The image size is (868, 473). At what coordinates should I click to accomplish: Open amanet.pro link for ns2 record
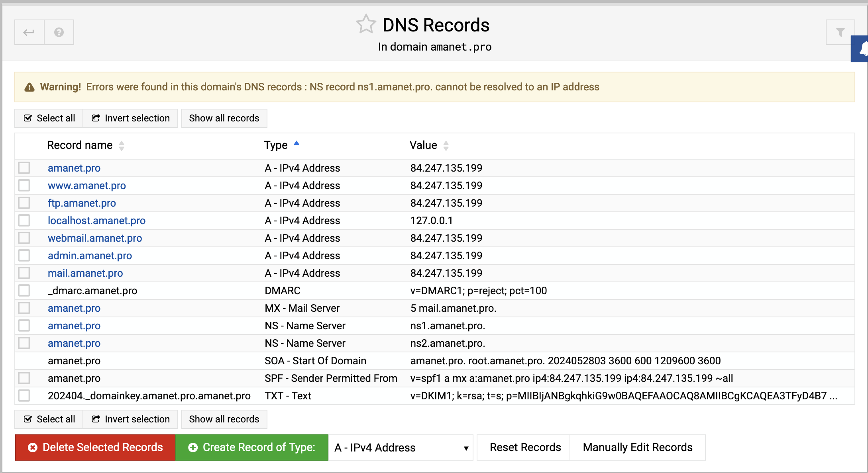[x=74, y=343]
